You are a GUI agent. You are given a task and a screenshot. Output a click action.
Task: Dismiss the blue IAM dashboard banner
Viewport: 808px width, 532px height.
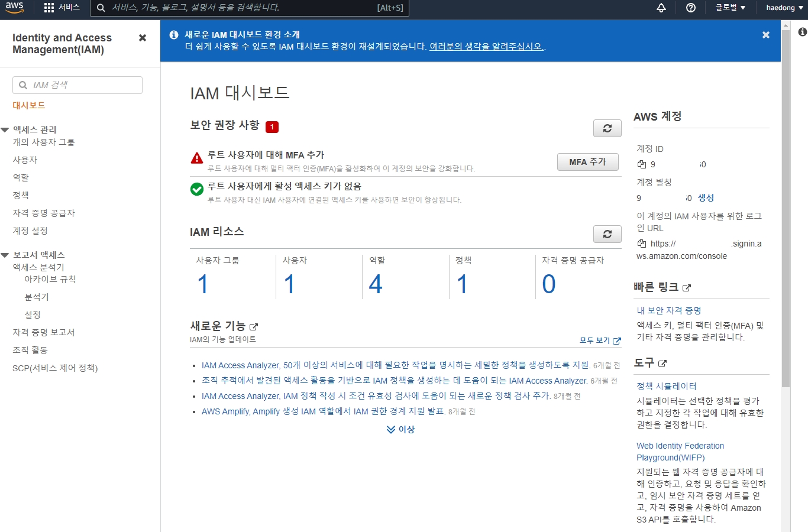coord(766,35)
